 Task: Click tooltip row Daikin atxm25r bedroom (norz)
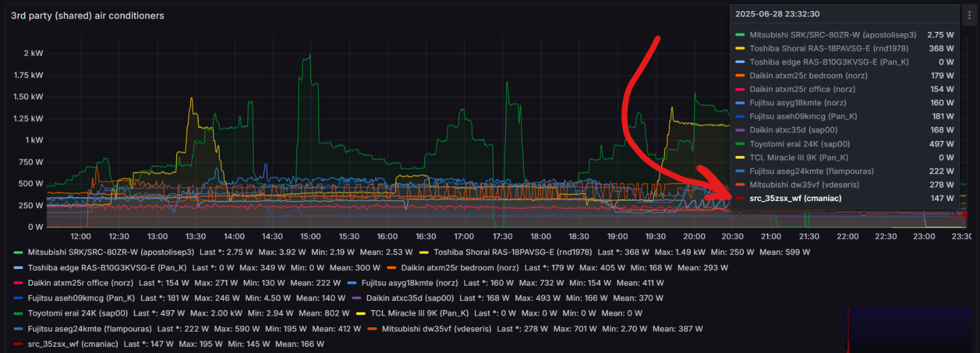tap(845, 75)
